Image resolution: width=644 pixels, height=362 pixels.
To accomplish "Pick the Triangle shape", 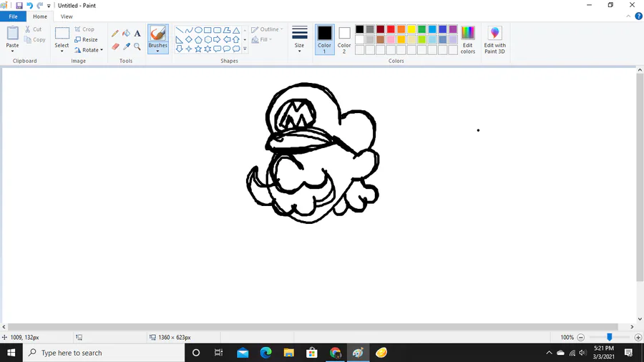I will coord(236,30).
